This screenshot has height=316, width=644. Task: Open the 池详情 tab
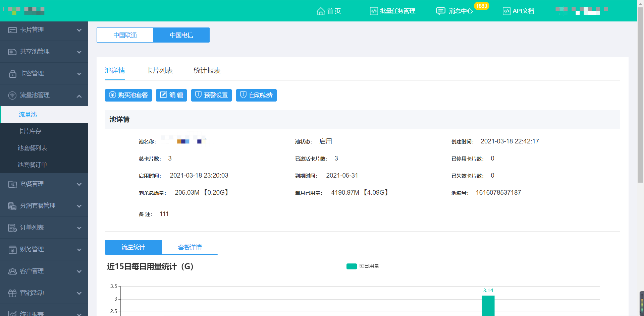(115, 70)
